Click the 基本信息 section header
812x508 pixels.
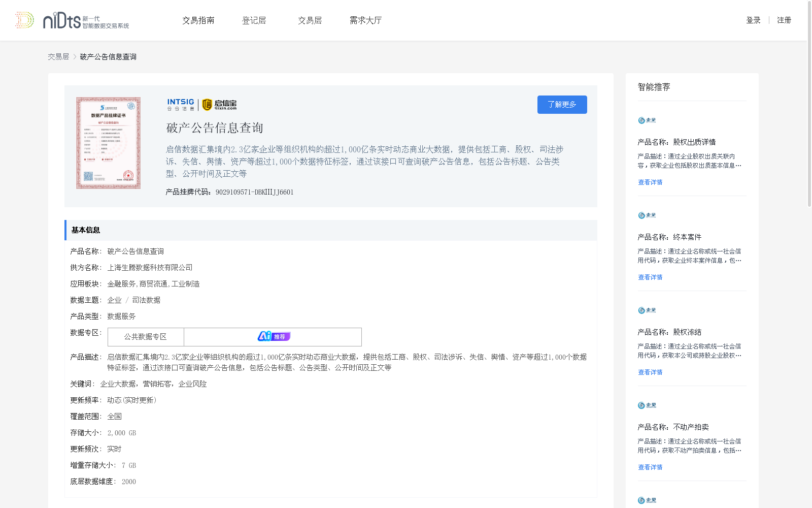click(x=331, y=230)
